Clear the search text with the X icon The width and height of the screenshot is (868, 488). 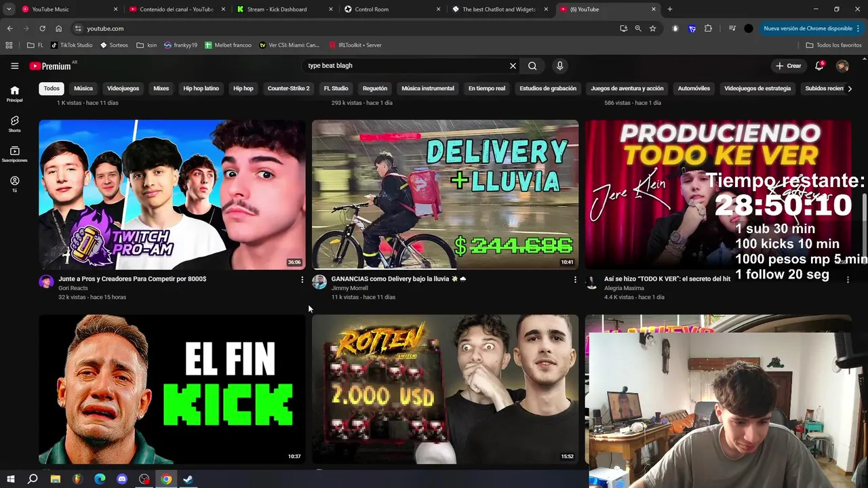513,66
